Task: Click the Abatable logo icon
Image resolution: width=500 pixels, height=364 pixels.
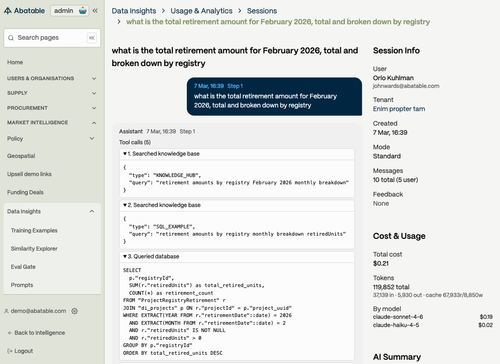Action: click(8, 11)
